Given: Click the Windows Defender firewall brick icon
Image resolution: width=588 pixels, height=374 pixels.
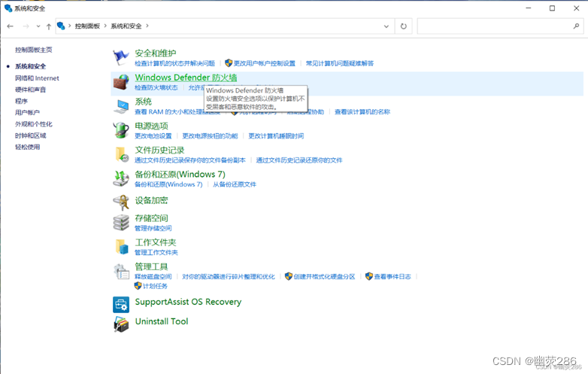Looking at the screenshot, I should (x=121, y=82).
